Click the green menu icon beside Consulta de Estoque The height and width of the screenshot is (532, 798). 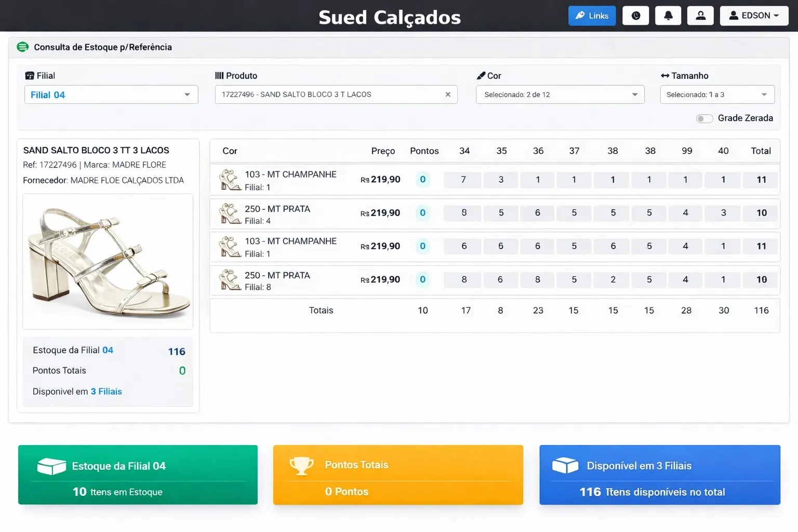(x=22, y=47)
